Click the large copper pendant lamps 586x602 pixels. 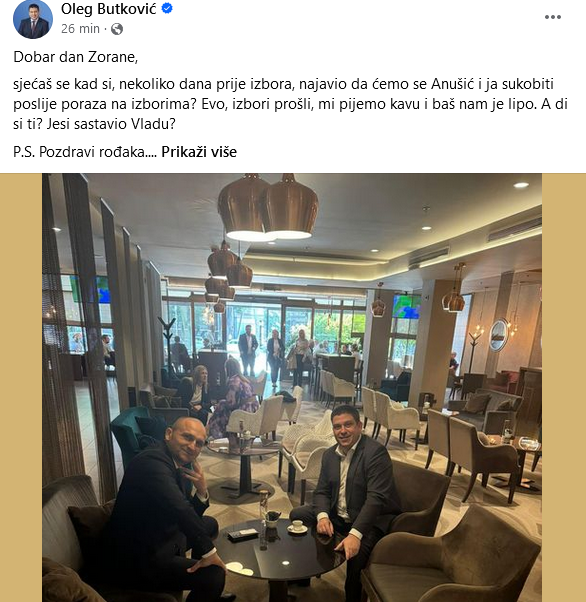[x=268, y=207]
